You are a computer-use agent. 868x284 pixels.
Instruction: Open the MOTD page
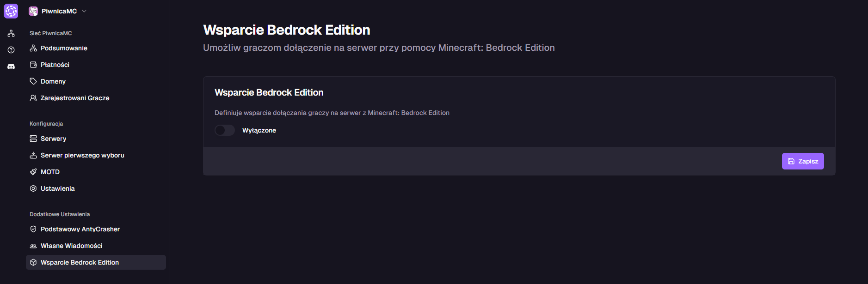pyautogui.click(x=96, y=172)
